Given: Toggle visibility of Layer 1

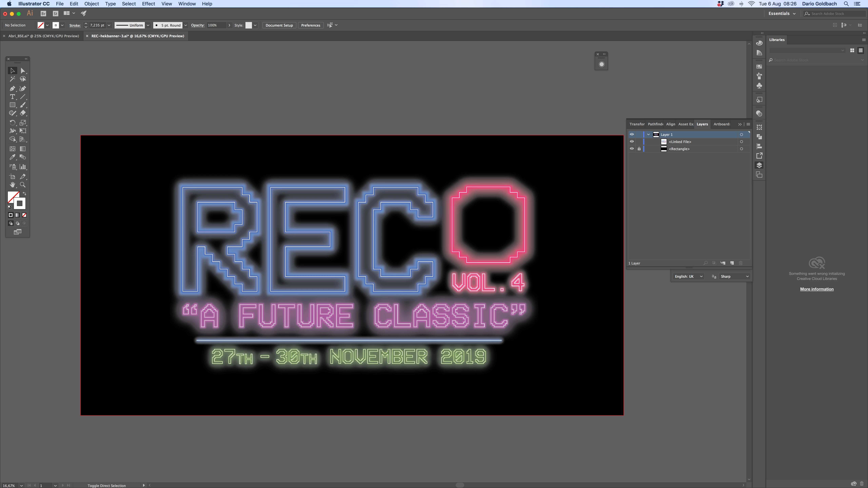Looking at the screenshot, I should click(x=632, y=134).
